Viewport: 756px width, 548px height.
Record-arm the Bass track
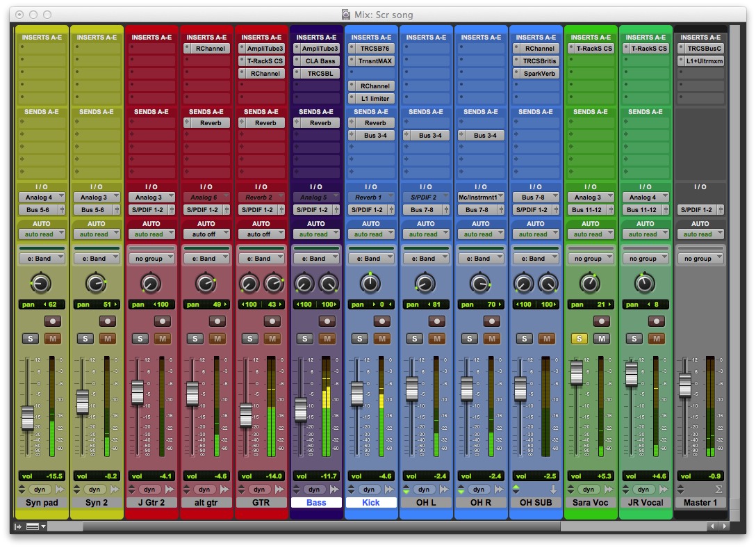[x=327, y=321]
